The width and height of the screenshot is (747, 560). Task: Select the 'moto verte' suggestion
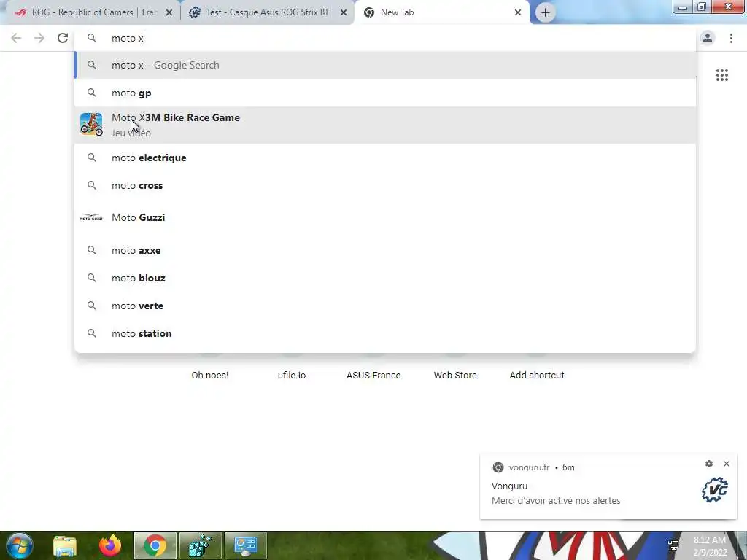(x=385, y=306)
